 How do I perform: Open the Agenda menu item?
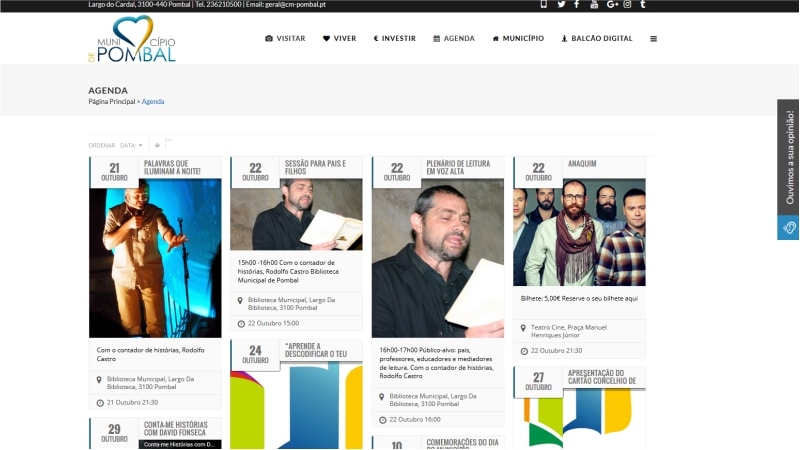454,38
